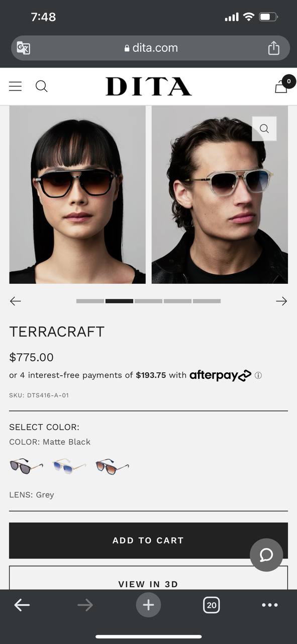This screenshot has width=297, height=644.
Task: Open the shopping bag cart icon
Action: 281,87
